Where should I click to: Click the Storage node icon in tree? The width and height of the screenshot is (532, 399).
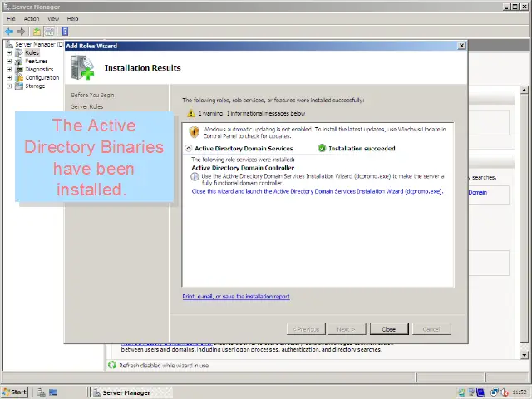point(19,86)
